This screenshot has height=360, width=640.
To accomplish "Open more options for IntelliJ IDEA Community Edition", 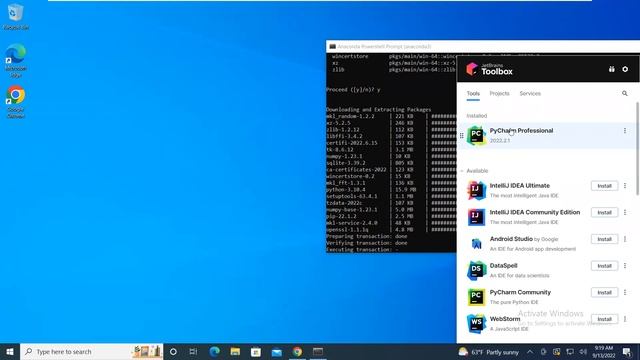I will [x=624, y=212].
